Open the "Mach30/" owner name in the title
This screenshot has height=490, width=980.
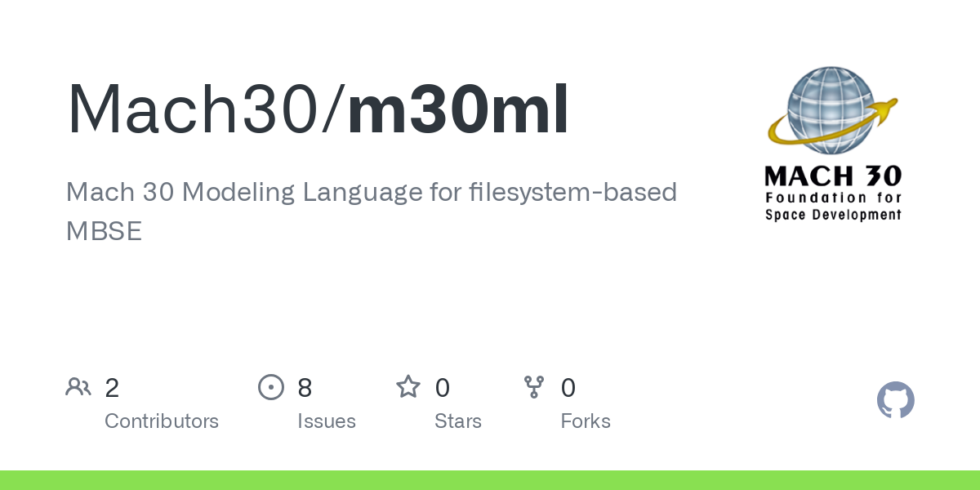pos(206,109)
